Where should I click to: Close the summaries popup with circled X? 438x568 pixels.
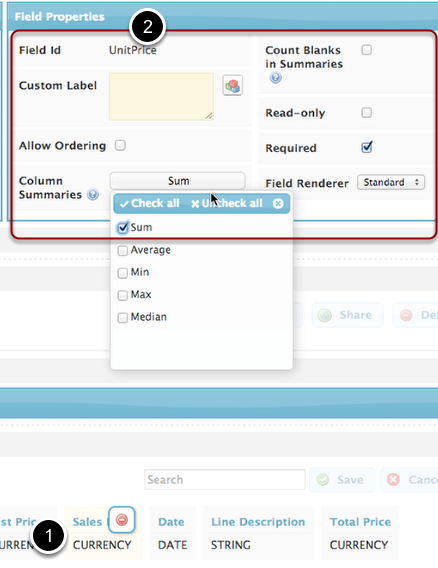coord(278,204)
